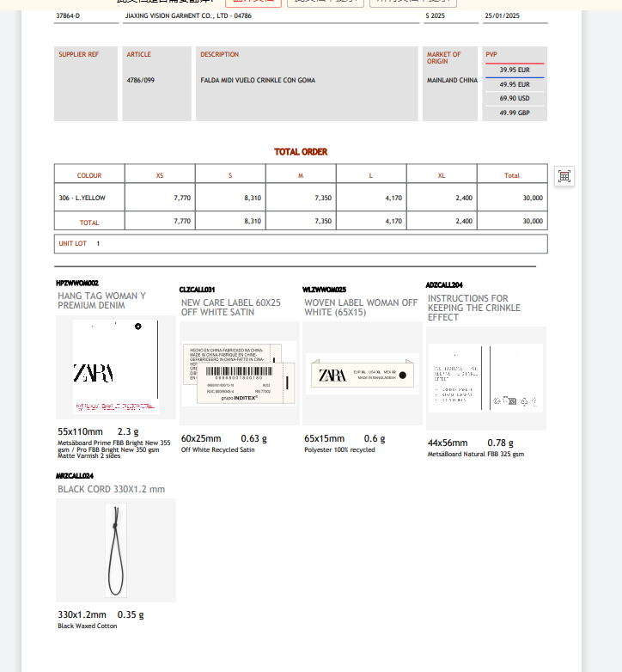Select the black cord product image

pos(116,551)
